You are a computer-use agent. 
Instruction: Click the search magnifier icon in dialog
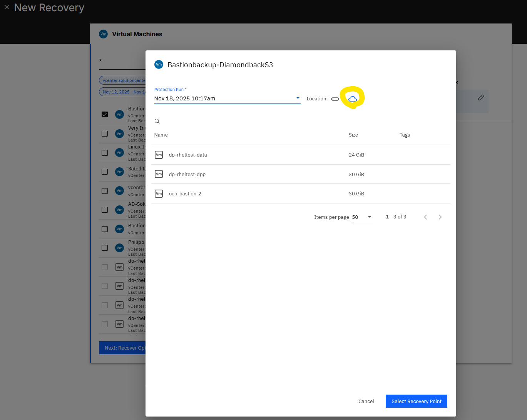[157, 121]
